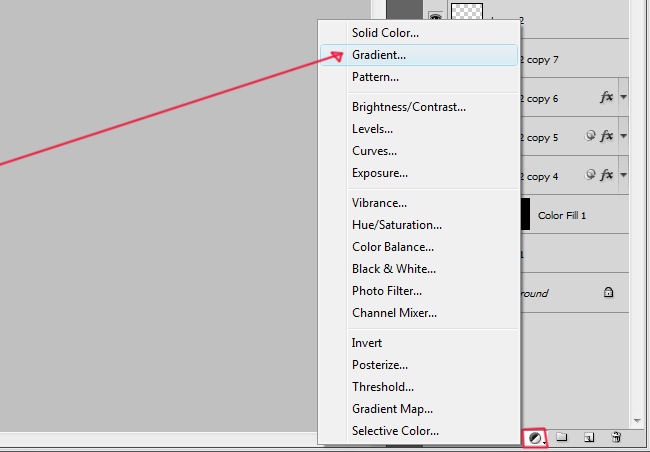Choose Solid Color fill option
Image resolution: width=650 pixels, height=452 pixels.
pos(419,33)
